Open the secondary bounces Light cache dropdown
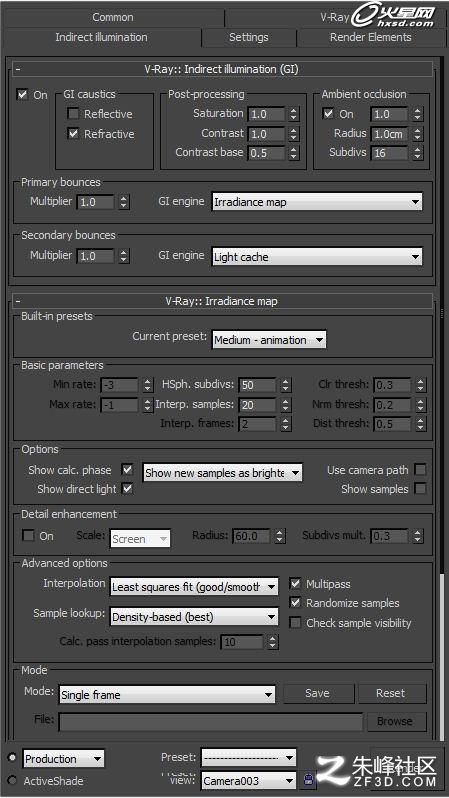The image size is (449, 798). (317, 256)
